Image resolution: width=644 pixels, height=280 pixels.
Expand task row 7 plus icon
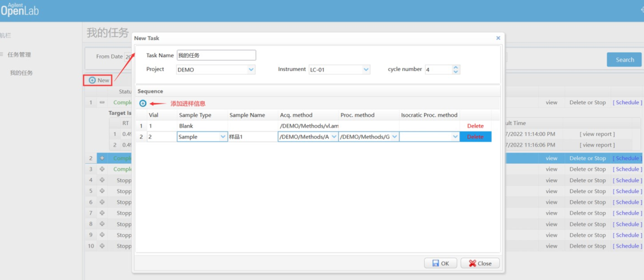pyautogui.click(x=102, y=213)
